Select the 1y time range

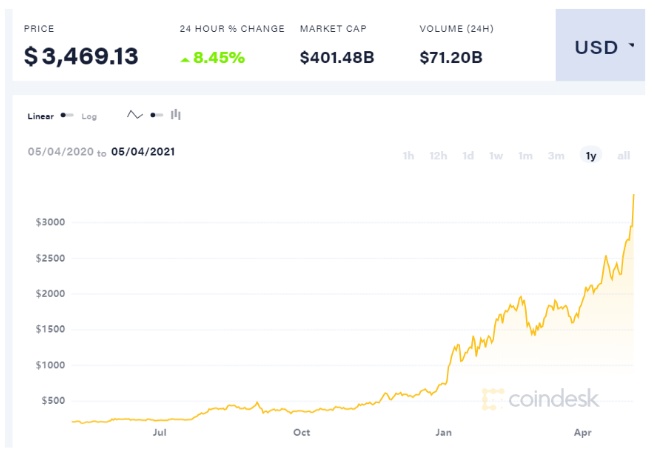(x=591, y=156)
